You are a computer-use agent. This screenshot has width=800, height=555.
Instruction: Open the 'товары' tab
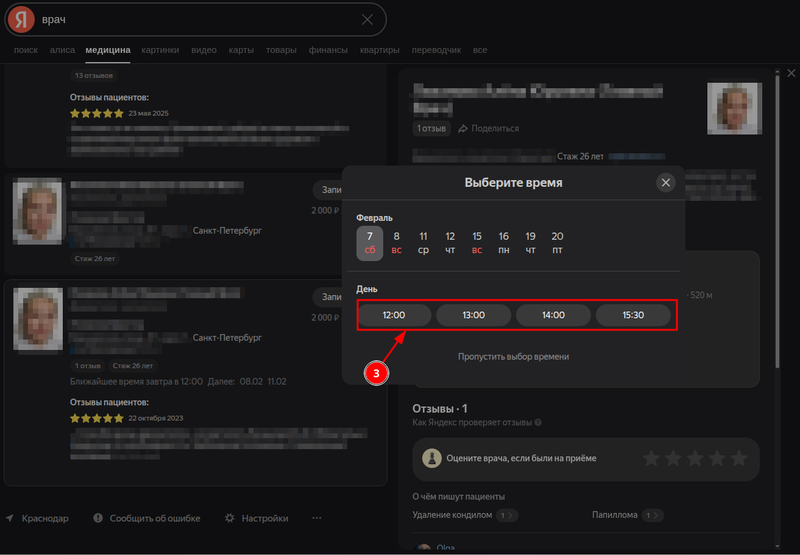tap(281, 50)
